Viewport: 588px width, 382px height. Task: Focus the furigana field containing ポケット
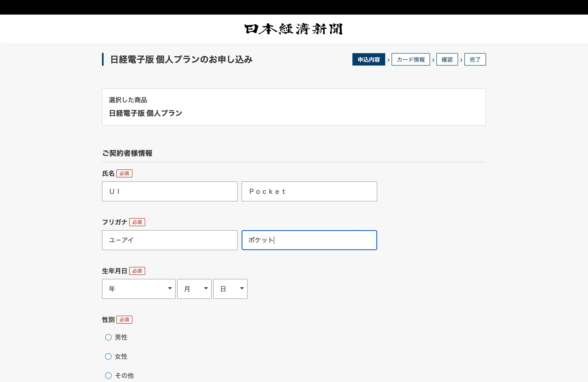(309, 240)
